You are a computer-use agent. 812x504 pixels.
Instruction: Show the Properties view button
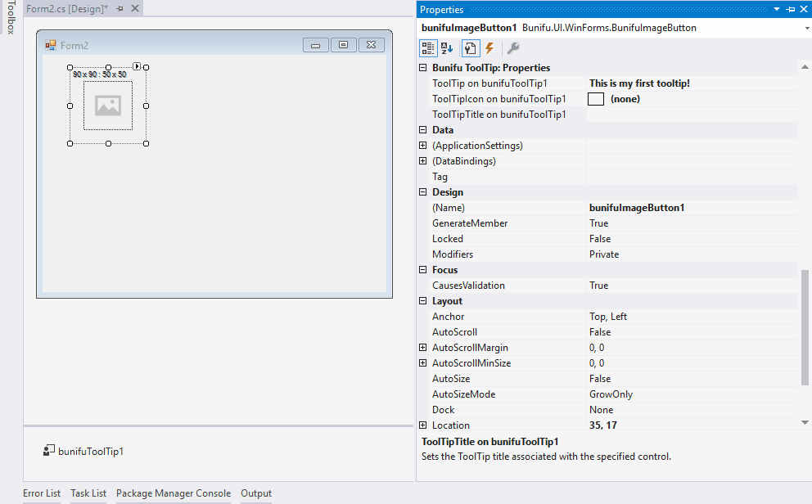tap(470, 48)
